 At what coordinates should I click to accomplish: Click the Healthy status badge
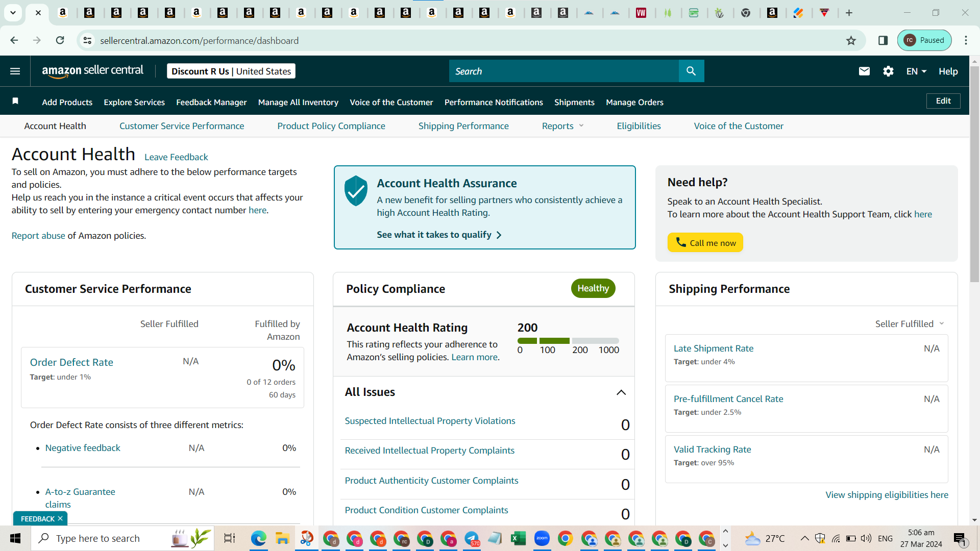point(593,288)
